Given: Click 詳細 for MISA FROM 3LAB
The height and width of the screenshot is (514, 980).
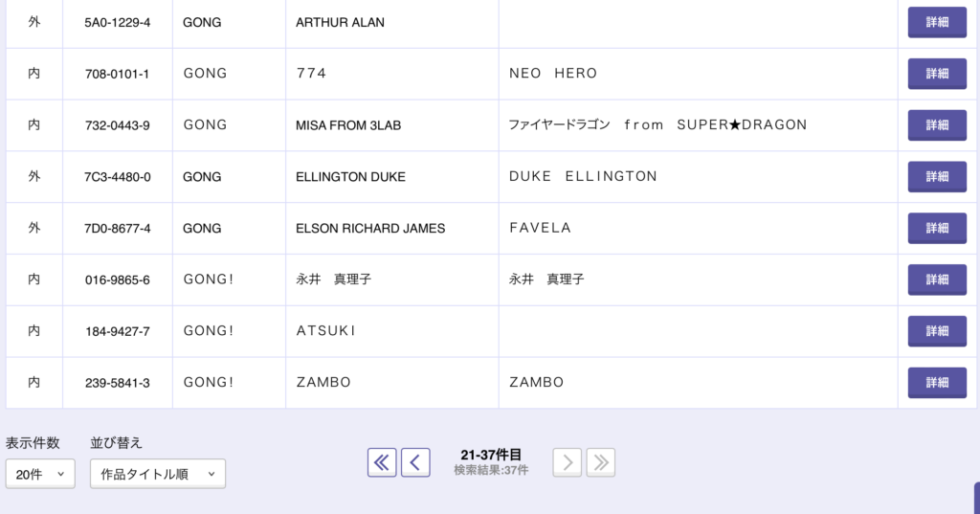Looking at the screenshot, I should pyautogui.click(x=937, y=125).
